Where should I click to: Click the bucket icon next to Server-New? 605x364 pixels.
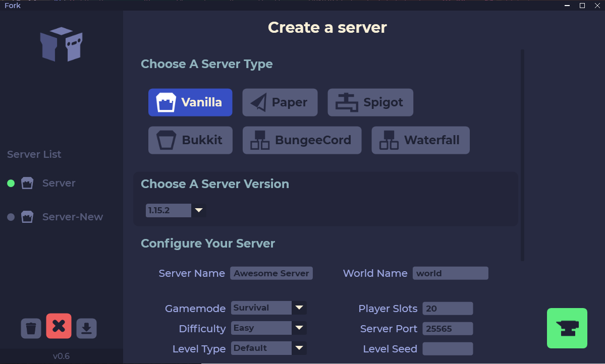pos(27,217)
